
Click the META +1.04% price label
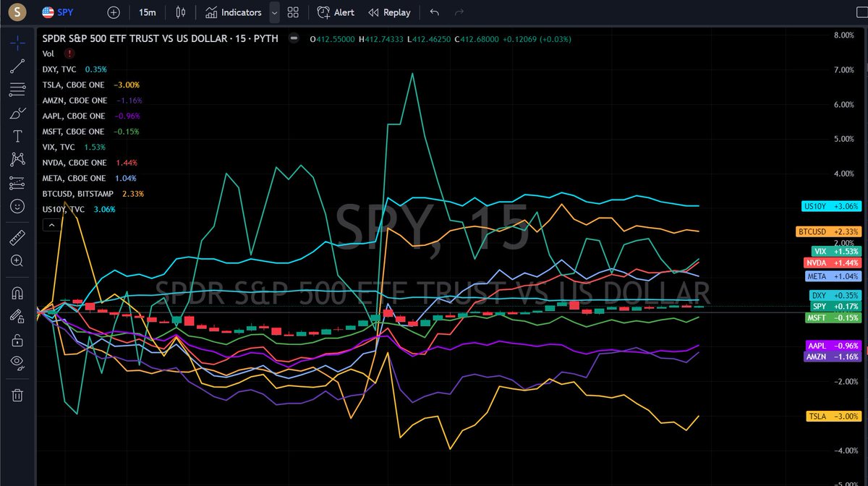[x=833, y=276]
